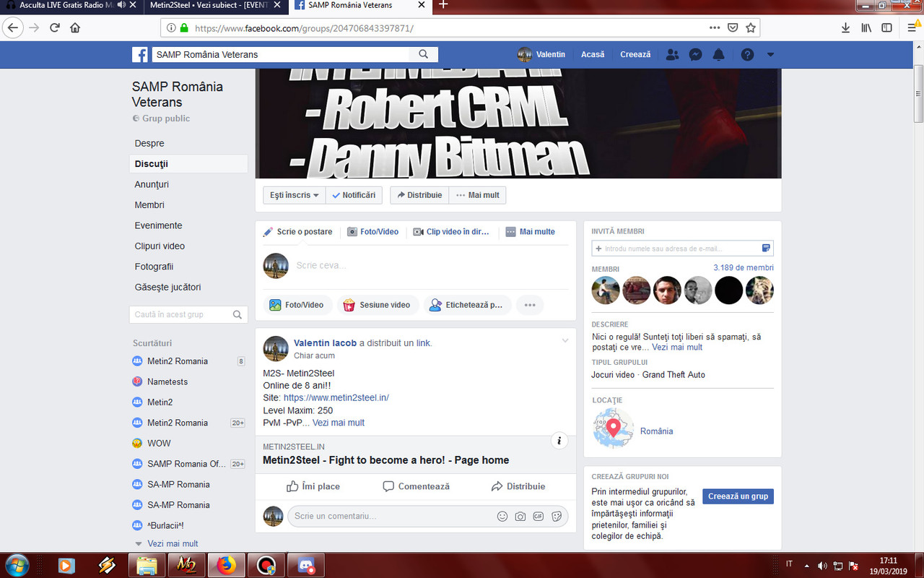Like the Metin2Steel post
Screen dimensions: 924x578
[x=313, y=486]
